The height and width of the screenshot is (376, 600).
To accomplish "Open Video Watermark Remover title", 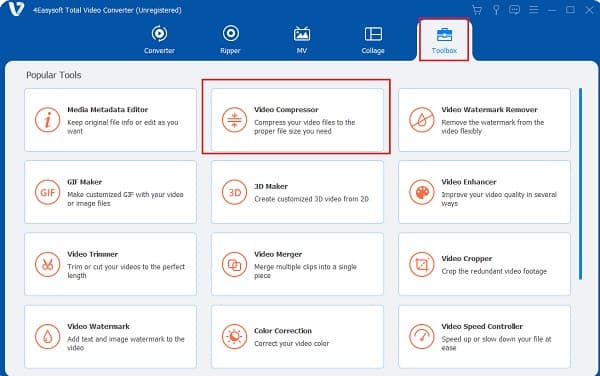I will (489, 110).
